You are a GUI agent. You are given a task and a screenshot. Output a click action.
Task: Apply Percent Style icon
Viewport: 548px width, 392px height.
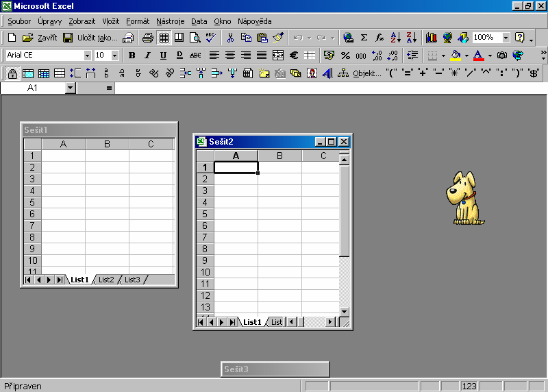[345, 56]
